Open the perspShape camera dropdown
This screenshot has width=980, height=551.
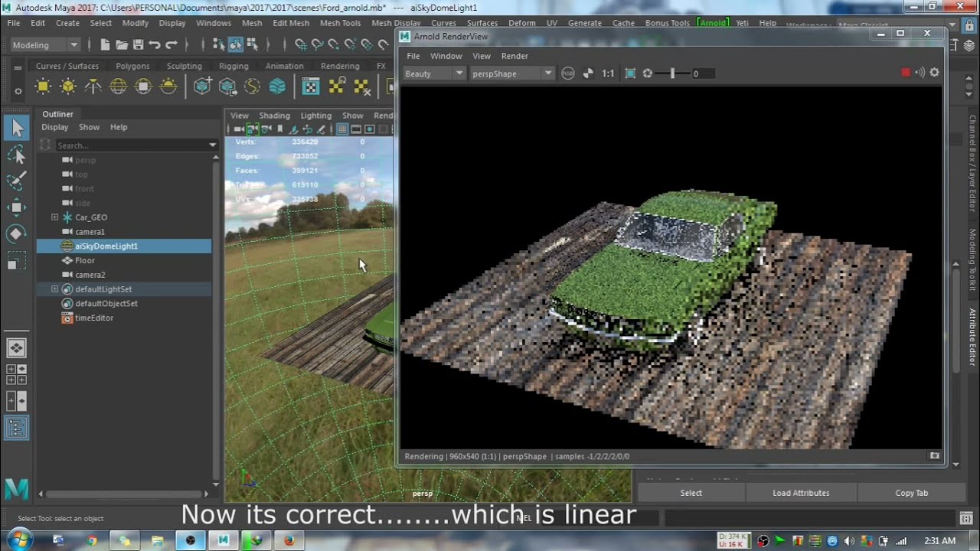pyautogui.click(x=511, y=73)
